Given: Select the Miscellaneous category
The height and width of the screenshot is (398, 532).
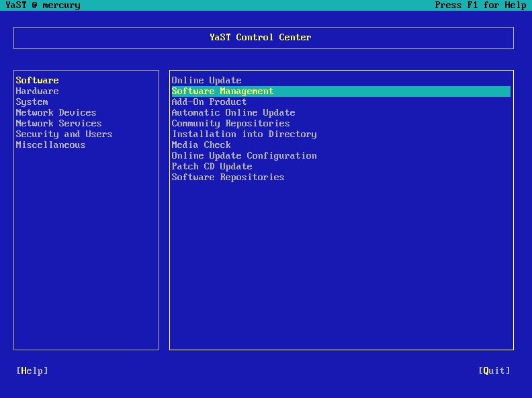Looking at the screenshot, I should coord(50,145).
